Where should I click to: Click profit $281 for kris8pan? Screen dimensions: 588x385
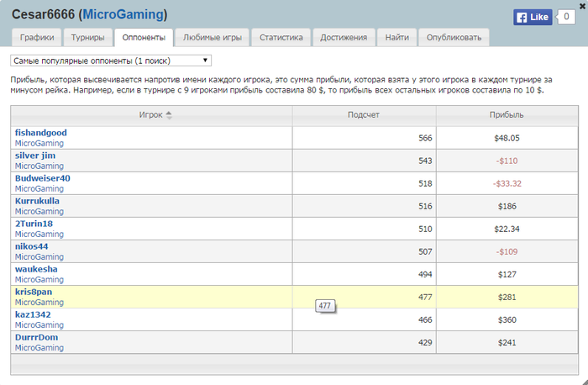(x=507, y=298)
